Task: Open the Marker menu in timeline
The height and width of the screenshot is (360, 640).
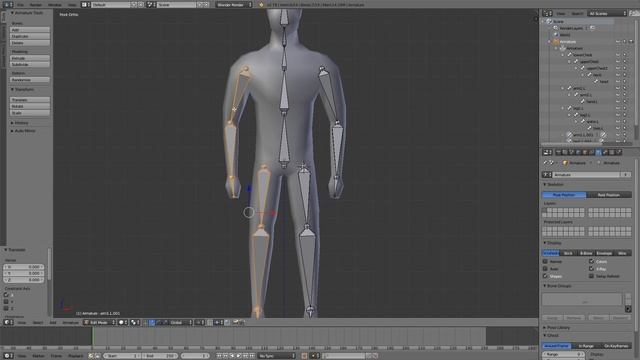Action: tap(38, 356)
